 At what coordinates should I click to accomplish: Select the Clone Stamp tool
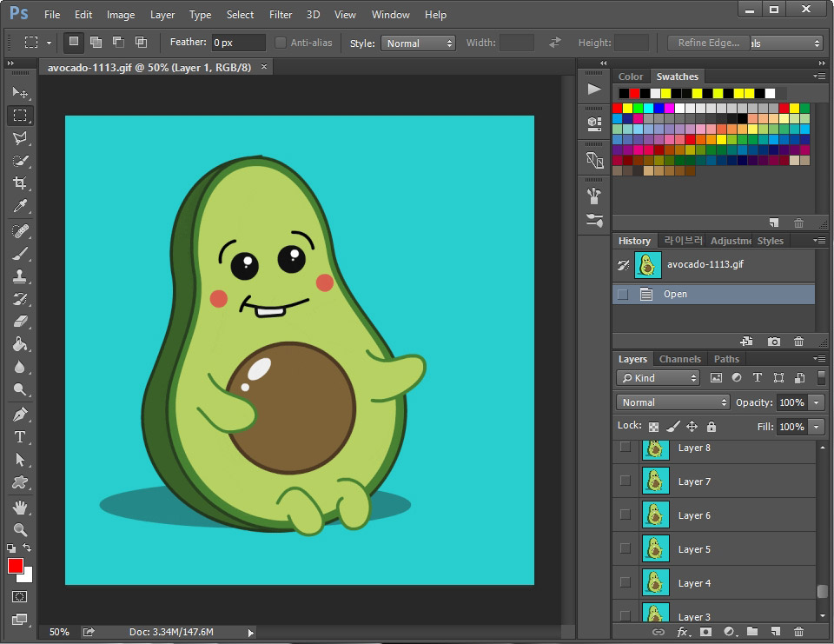click(x=20, y=276)
